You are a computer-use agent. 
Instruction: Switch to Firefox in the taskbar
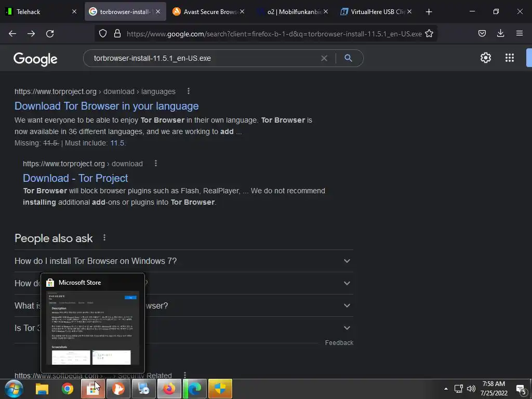click(169, 389)
